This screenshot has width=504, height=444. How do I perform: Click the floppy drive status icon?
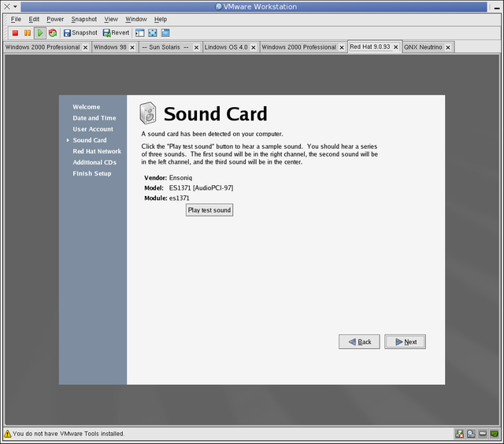tap(459, 434)
